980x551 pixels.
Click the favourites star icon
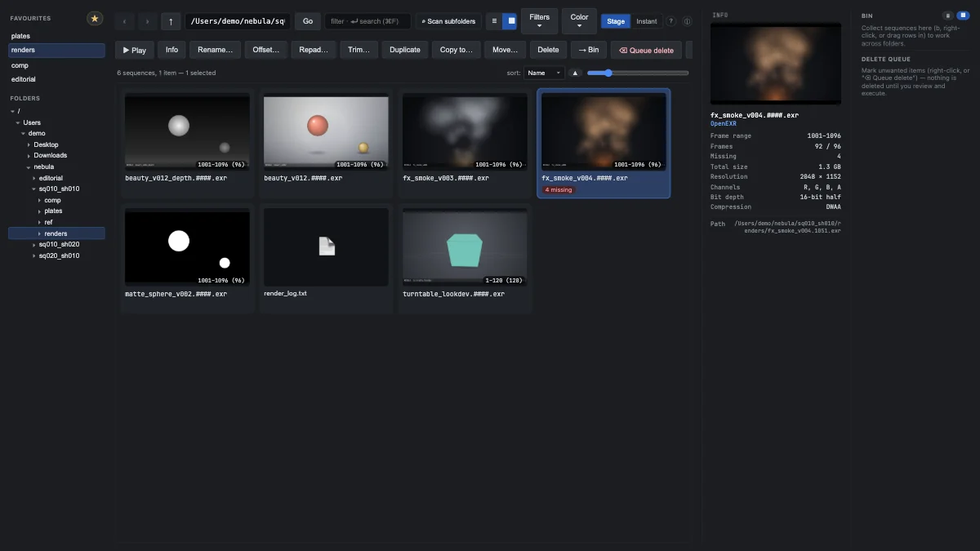tap(95, 18)
